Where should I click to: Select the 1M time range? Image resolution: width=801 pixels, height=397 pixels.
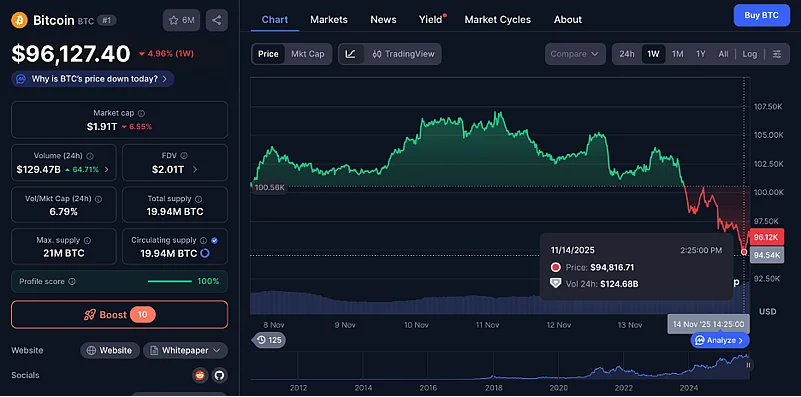(x=677, y=54)
